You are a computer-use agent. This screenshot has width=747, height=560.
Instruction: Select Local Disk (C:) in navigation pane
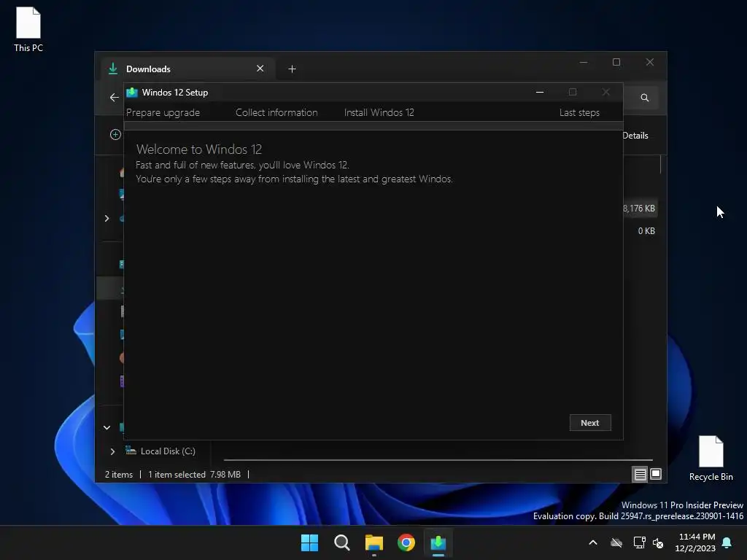point(160,451)
